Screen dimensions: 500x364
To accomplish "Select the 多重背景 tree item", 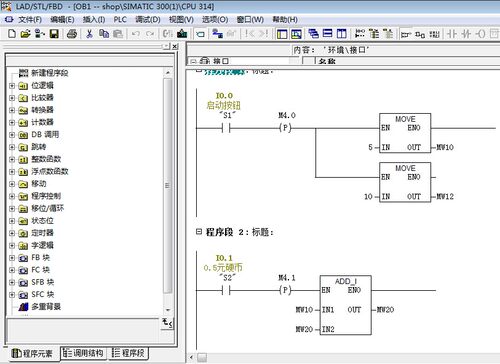I will click(46, 307).
